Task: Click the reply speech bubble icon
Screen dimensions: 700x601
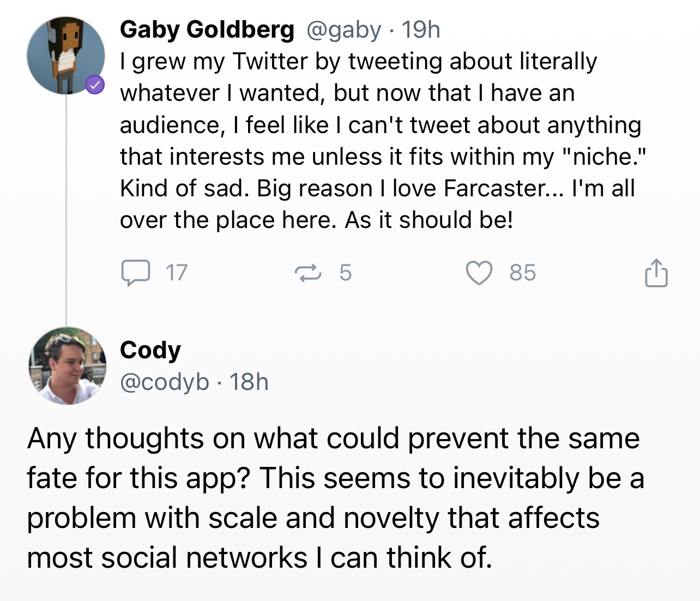Action: point(135,273)
